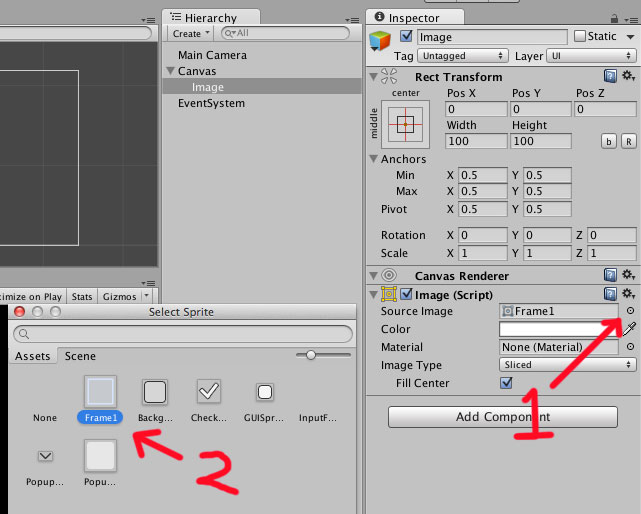Image resolution: width=641 pixels, height=514 pixels.
Task: Open the Hierarchy panel options menu
Action: pos(352,20)
